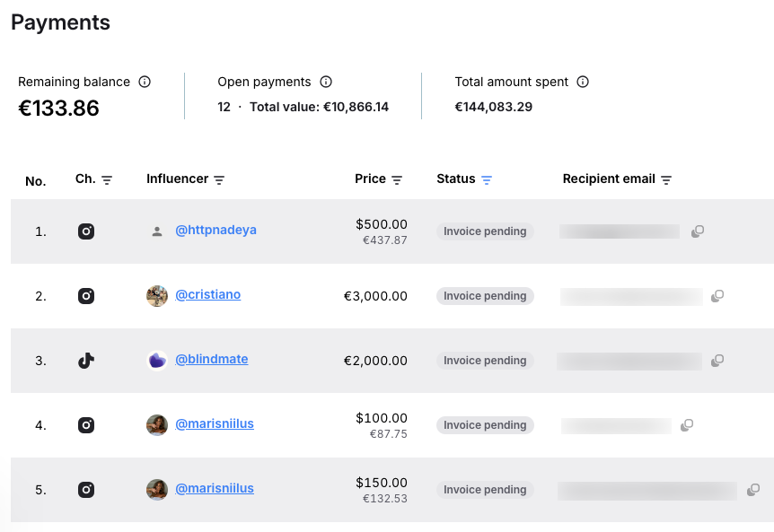Copy recipient email for @cristiano row
774x532 pixels.
pyautogui.click(x=717, y=296)
